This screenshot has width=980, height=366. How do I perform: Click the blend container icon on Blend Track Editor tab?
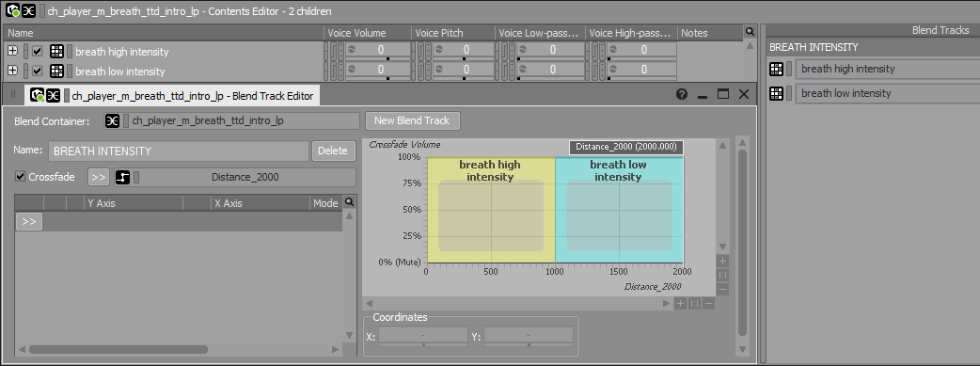(x=53, y=96)
